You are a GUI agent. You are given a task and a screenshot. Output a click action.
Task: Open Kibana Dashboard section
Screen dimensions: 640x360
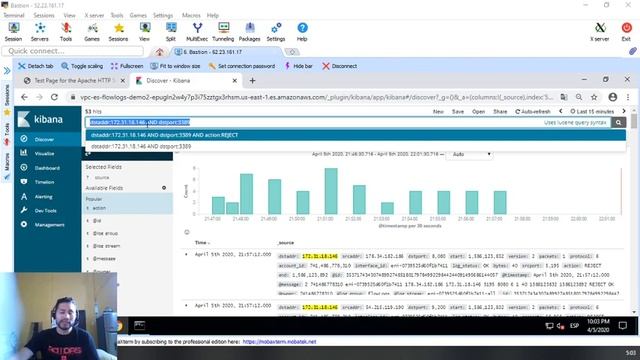point(48,168)
